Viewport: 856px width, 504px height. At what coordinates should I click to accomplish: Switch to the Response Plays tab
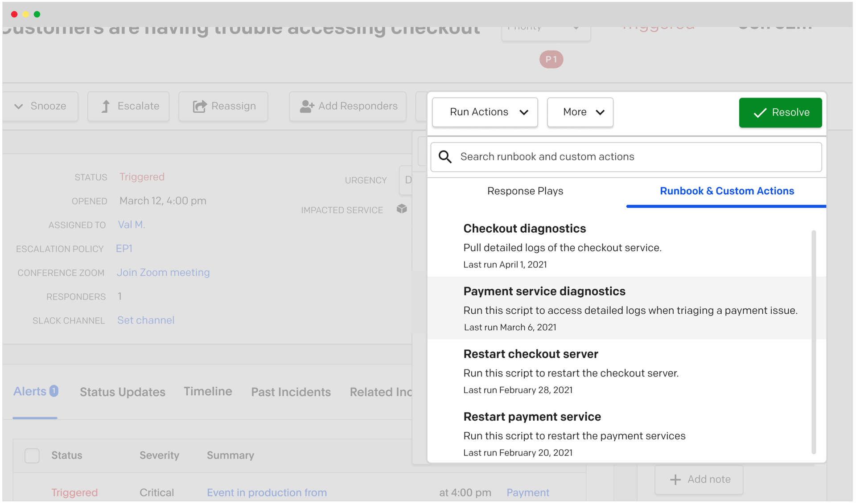tap(525, 191)
